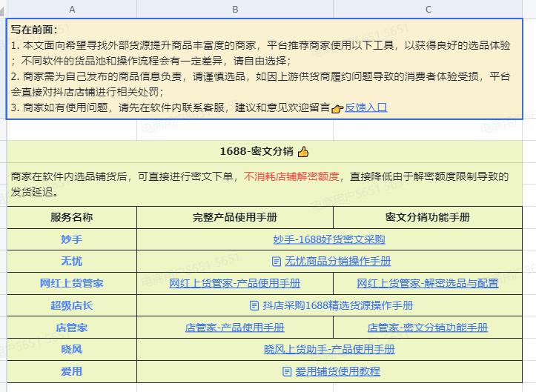
Task: Select column A header
Action: [x=72, y=9]
